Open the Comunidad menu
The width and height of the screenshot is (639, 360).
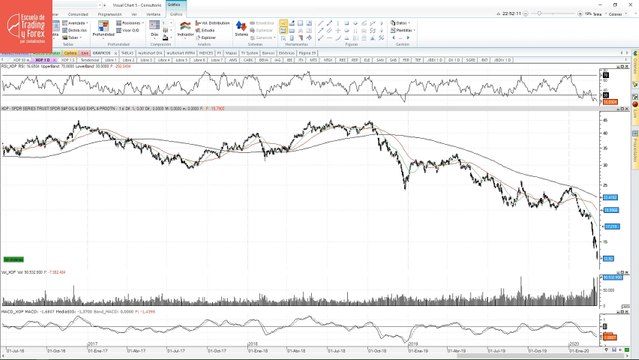tap(77, 14)
